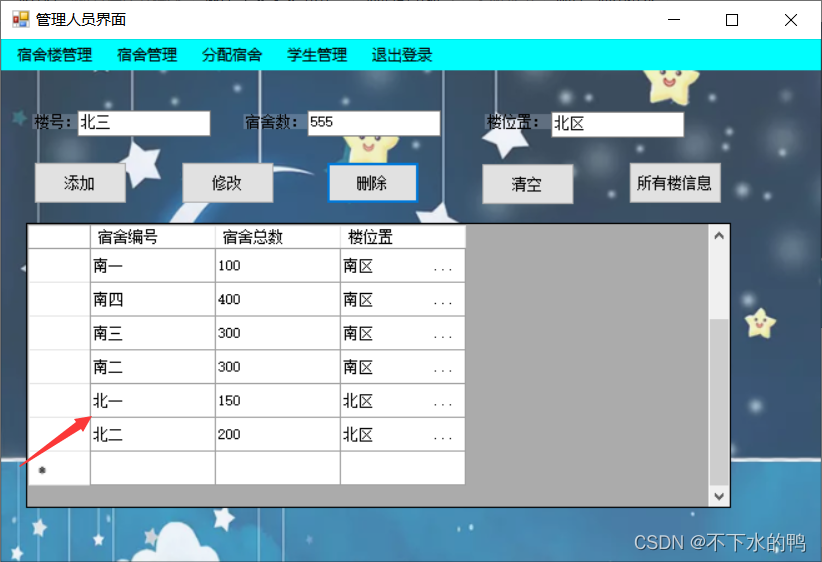Click the vertical scrollbar thumb
The image size is (822, 562).
pos(719,402)
